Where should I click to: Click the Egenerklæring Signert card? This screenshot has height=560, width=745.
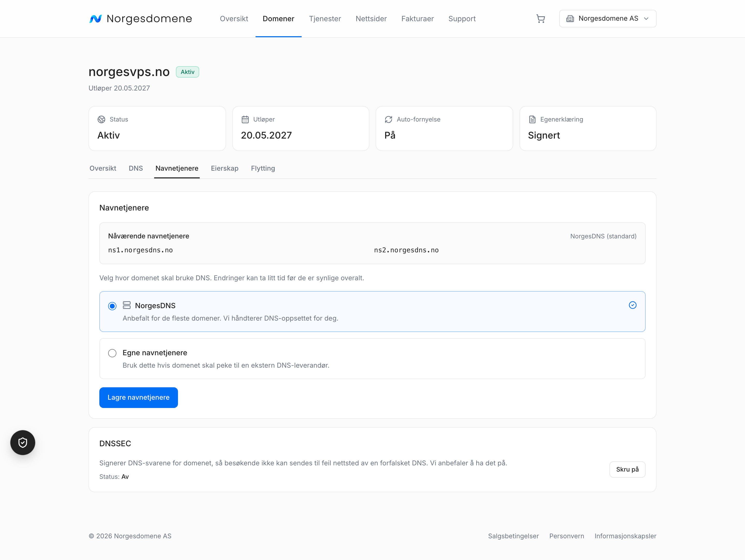point(588,128)
